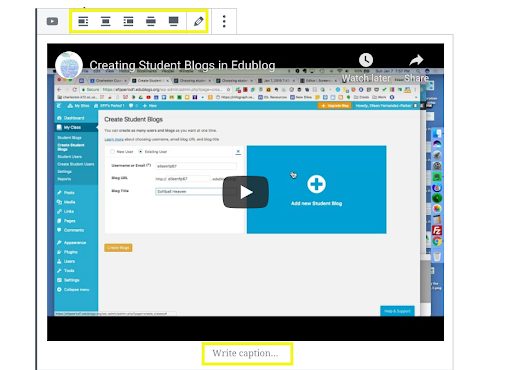The width and height of the screenshot is (512, 370).
Task: Select the Existing User radio button
Action: click(140, 152)
